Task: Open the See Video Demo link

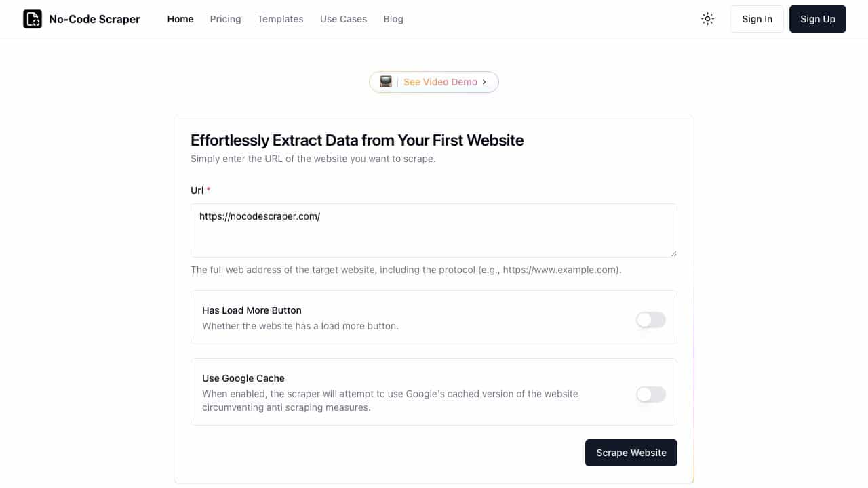Action: (x=434, y=82)
